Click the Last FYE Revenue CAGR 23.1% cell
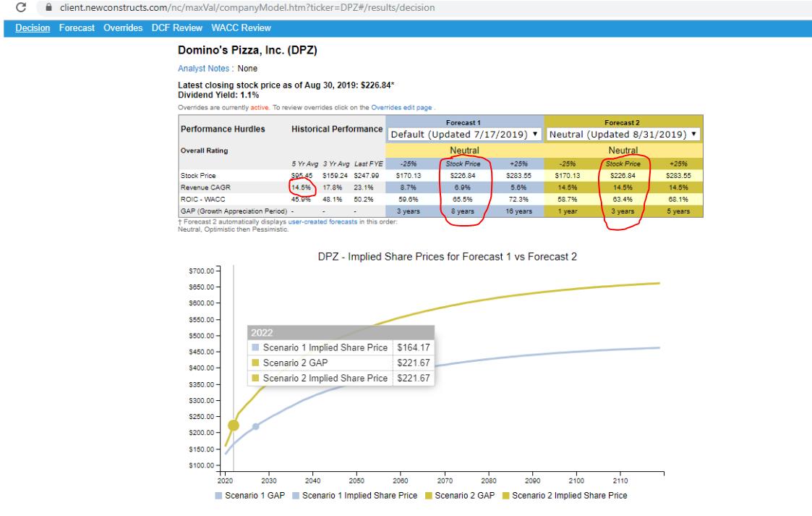Image resolution: width=812 pixels, height=516 pixels. (x=364, y=187)
